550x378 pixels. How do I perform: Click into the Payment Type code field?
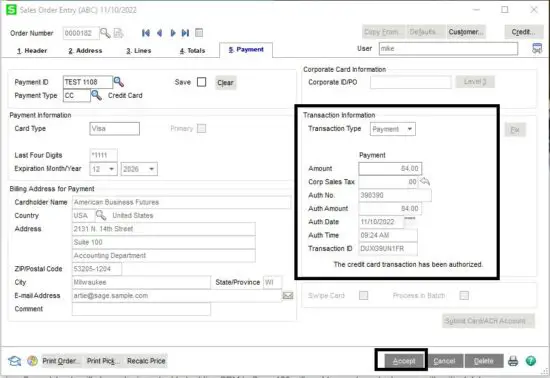tap(76, 95)
